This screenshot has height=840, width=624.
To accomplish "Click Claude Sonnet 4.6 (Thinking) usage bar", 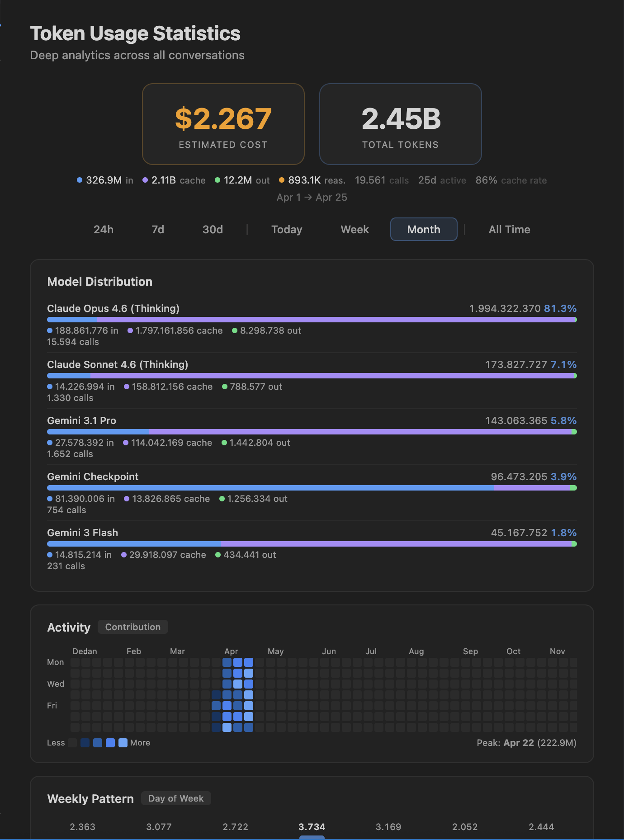I will point(312,376).
